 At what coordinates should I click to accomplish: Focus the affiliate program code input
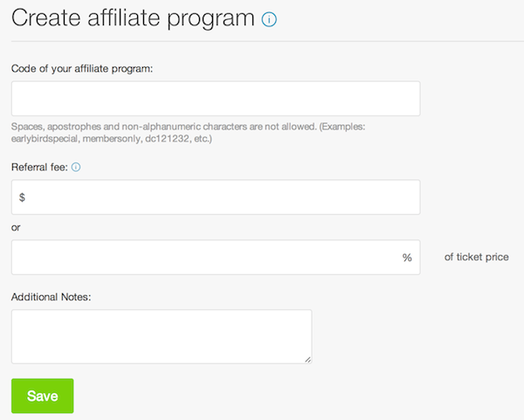pos(216,99)
